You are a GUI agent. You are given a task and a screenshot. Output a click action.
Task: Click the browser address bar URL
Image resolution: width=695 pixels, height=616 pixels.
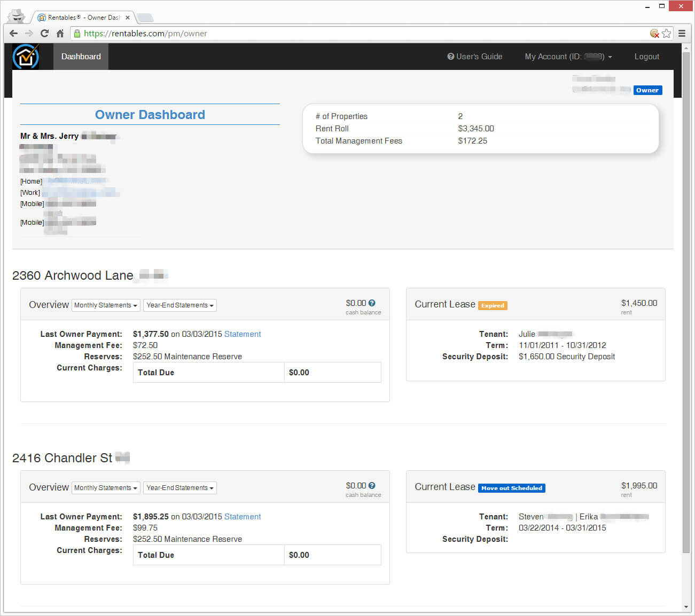tap(321, 33)
